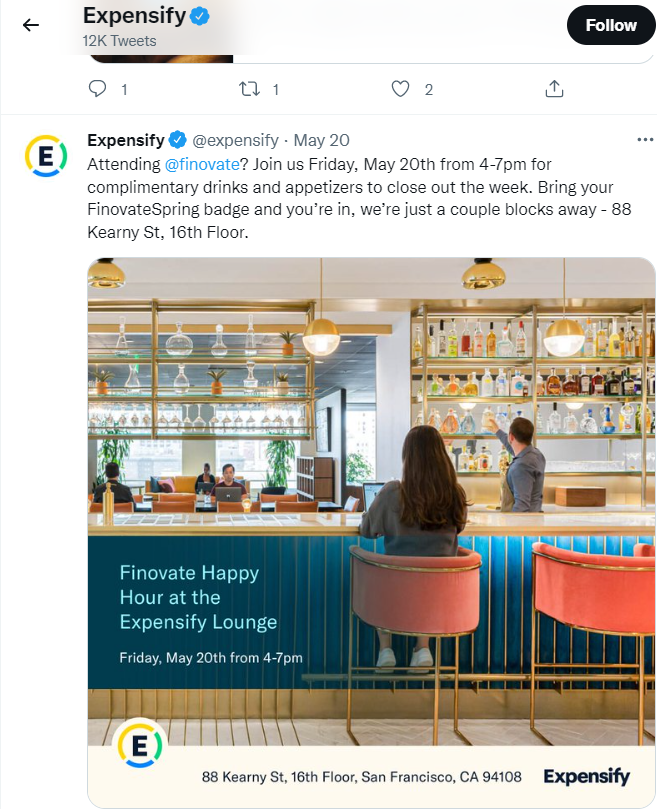This screenshot has height=809, width=657.
Task: Click the verified badge next to @expensify
Action: click(x=178, y=140)
